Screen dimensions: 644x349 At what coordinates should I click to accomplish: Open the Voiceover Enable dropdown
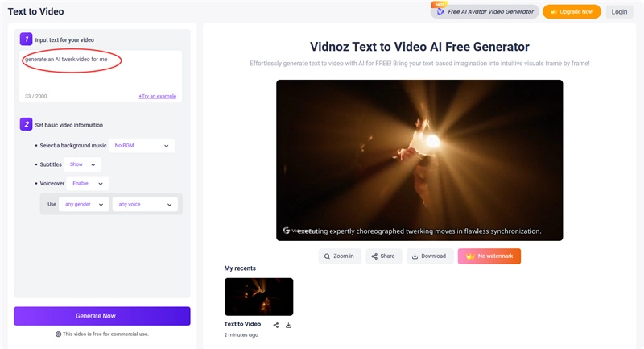tap(87, 183)
